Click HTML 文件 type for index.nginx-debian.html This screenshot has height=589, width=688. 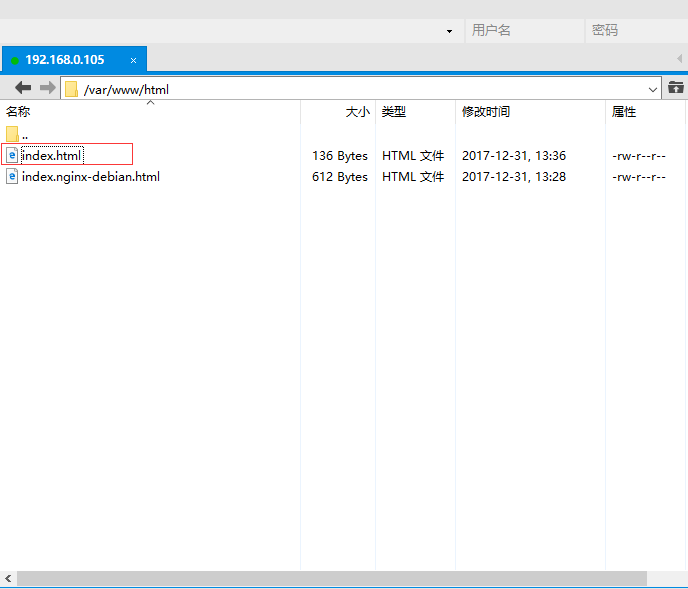413,176
